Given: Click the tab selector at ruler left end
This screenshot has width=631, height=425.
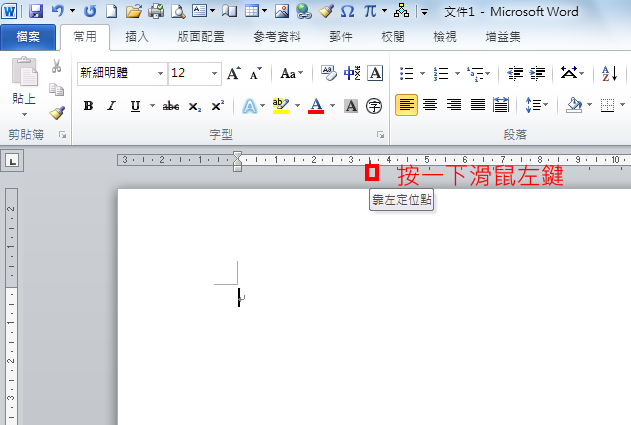Looking at the screenshot, I should 12,159.
